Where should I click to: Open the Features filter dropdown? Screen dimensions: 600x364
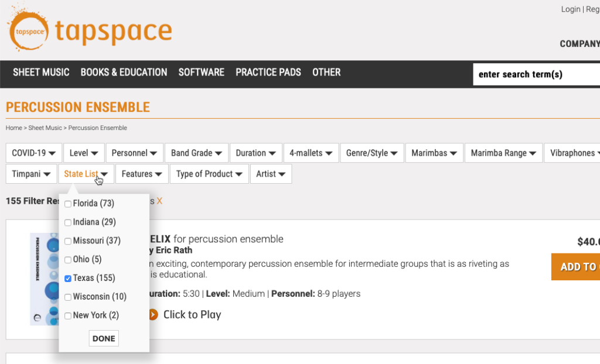[x=142, y=174]
